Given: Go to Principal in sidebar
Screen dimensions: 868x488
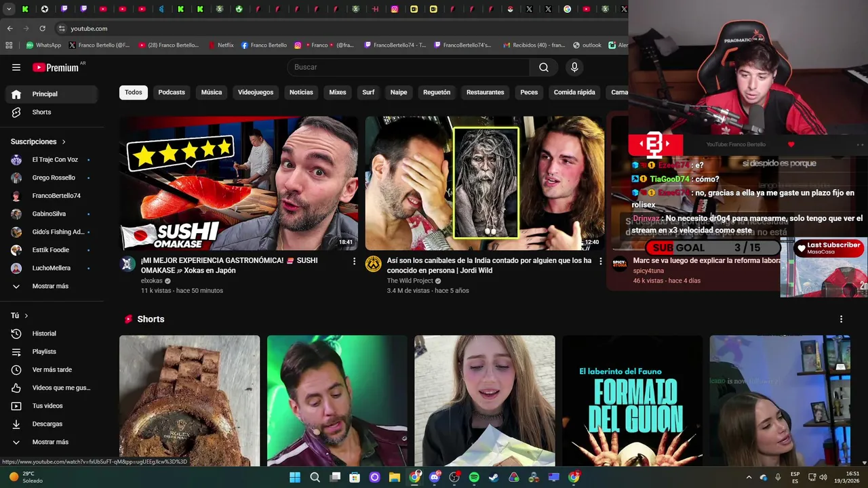Looking at the screenshot, I should [x=52, y=94].
